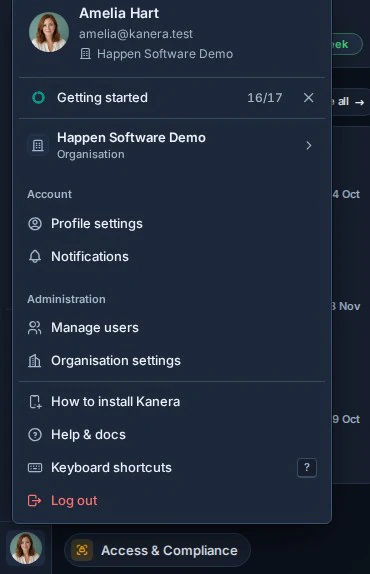This screenshot has height=574, width=370.
Task: Click Amelia Hart's profile photo in the menu header
Action: (49, 32)
